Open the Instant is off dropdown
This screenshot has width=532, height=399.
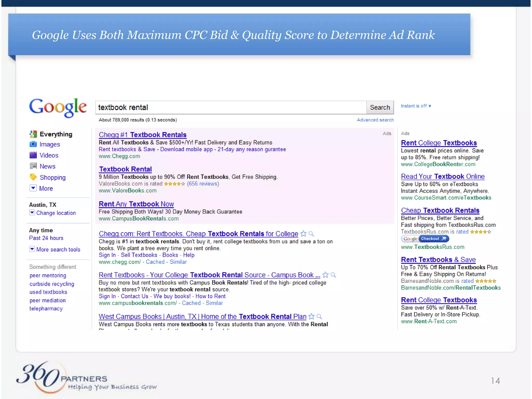[x=416, y=106]
